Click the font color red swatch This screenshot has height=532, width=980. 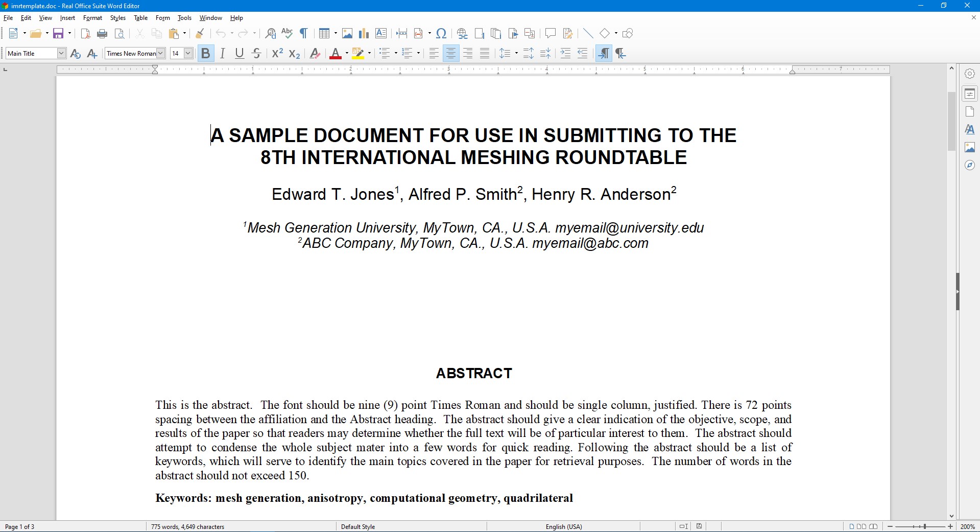[336, 53]
